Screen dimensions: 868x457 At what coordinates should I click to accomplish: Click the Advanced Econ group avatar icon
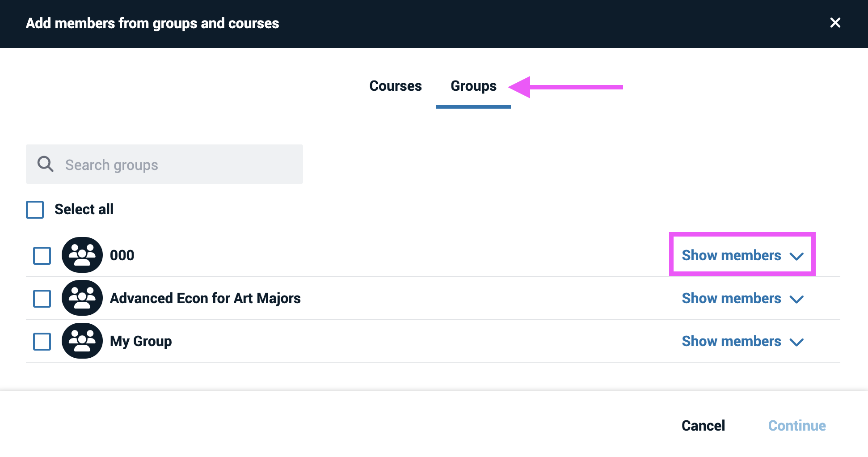[82, 298]
